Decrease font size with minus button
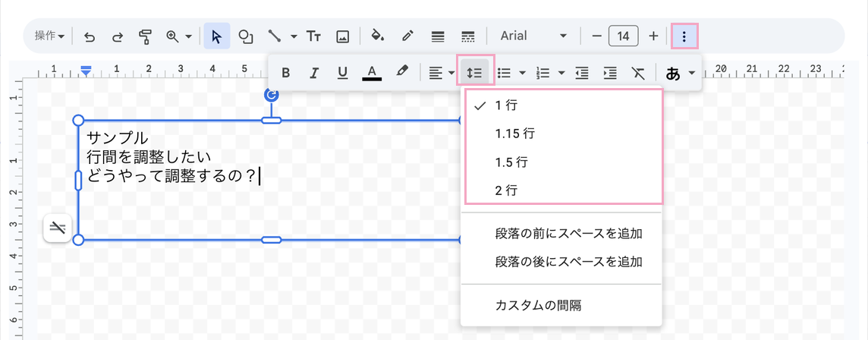Screen dimensions: 868x340 pos(596,36)
